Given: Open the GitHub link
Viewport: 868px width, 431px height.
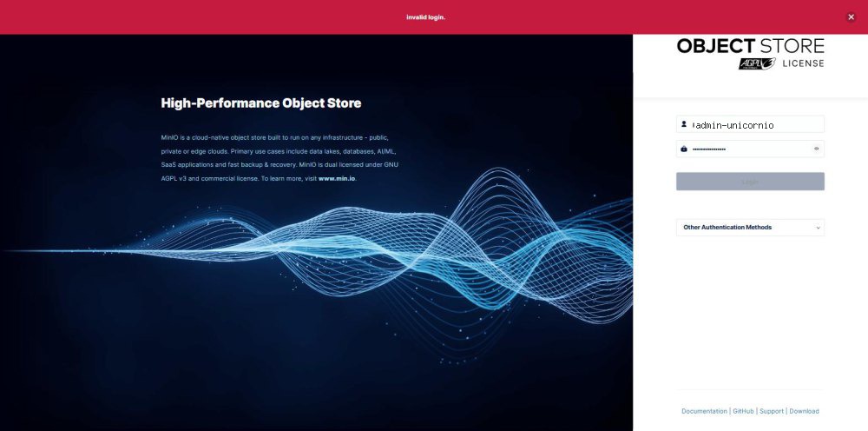Looking at the screenshot, I should coord(743,411).
